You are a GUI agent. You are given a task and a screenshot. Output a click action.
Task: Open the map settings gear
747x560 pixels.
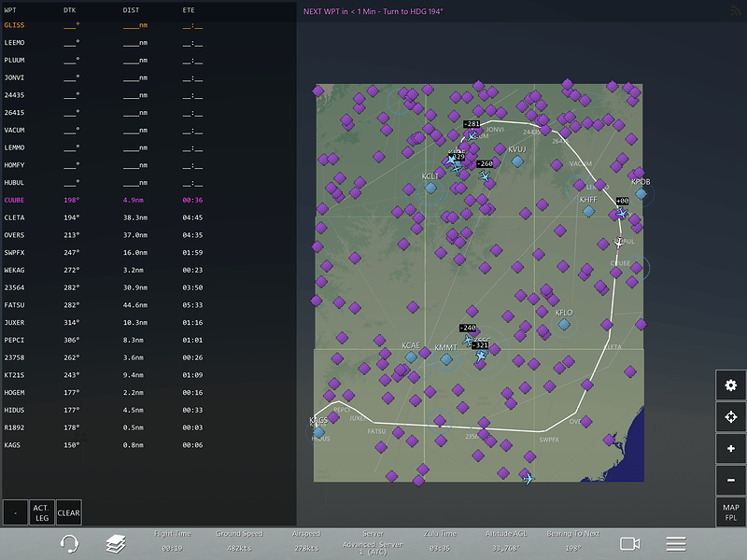730,385
